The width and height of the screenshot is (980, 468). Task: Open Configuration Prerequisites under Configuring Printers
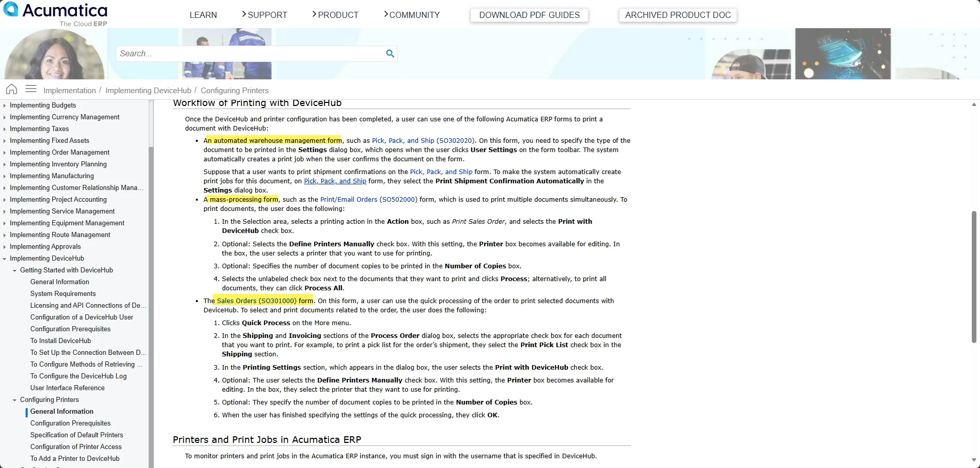pos(70,423)
